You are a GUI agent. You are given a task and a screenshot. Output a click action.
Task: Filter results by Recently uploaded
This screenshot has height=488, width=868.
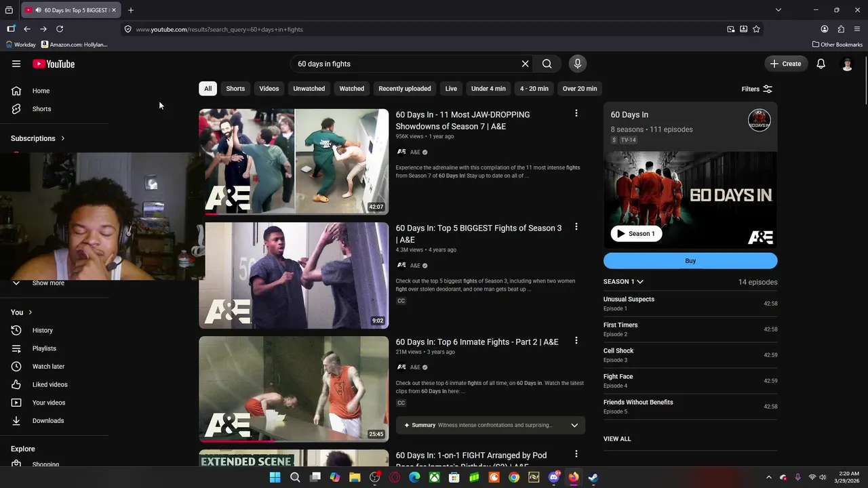click(x=405, y=89)
